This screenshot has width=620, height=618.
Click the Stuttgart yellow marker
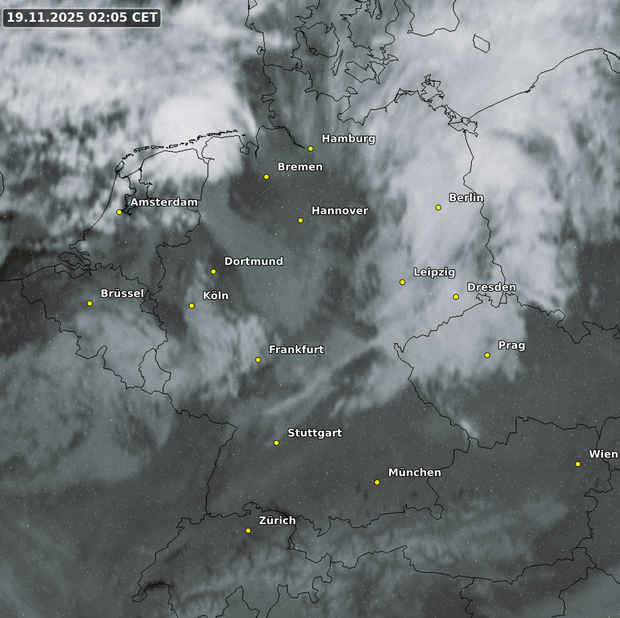pyautogui.click(x=277, y=443)
